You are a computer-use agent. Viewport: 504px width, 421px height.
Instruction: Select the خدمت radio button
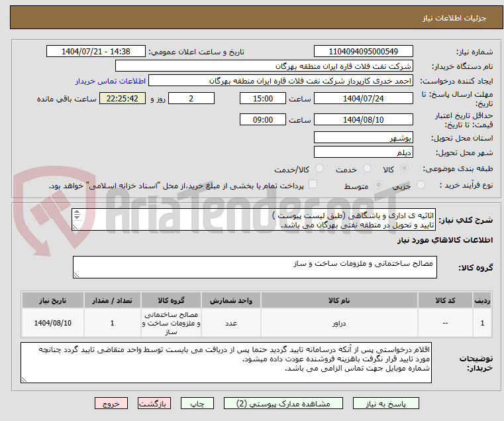click(367, 168)
